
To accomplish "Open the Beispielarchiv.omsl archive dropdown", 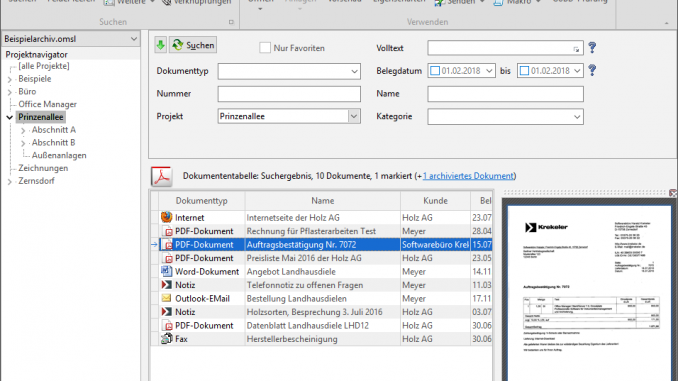I will click(134, 39).
